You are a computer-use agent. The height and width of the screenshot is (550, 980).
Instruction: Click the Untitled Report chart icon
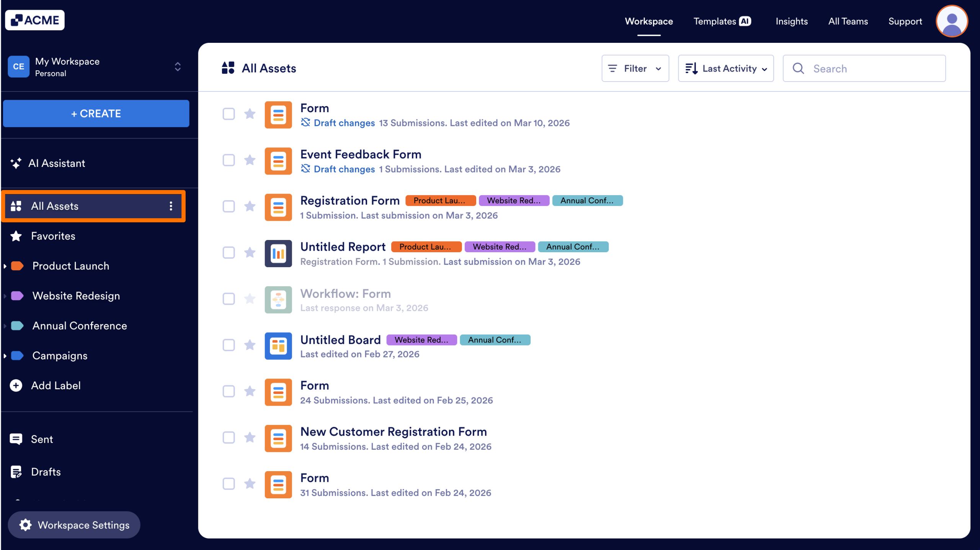(278, 253)
